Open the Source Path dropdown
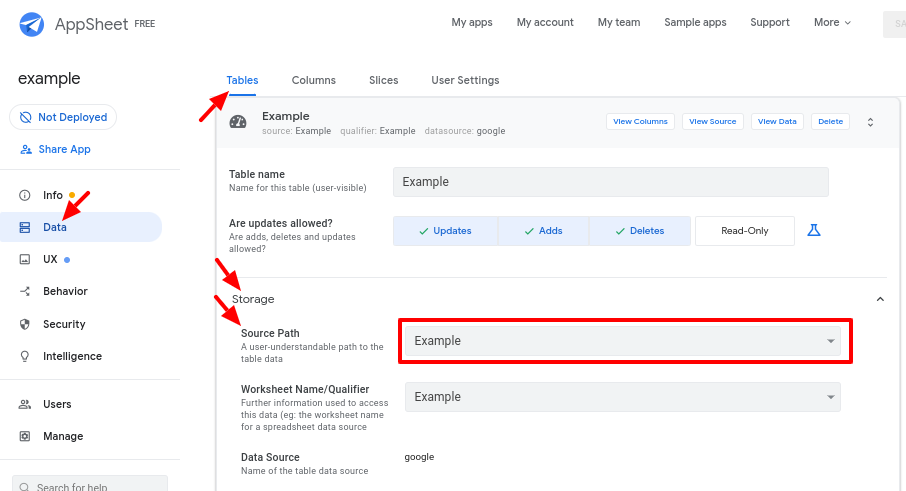 623,341
